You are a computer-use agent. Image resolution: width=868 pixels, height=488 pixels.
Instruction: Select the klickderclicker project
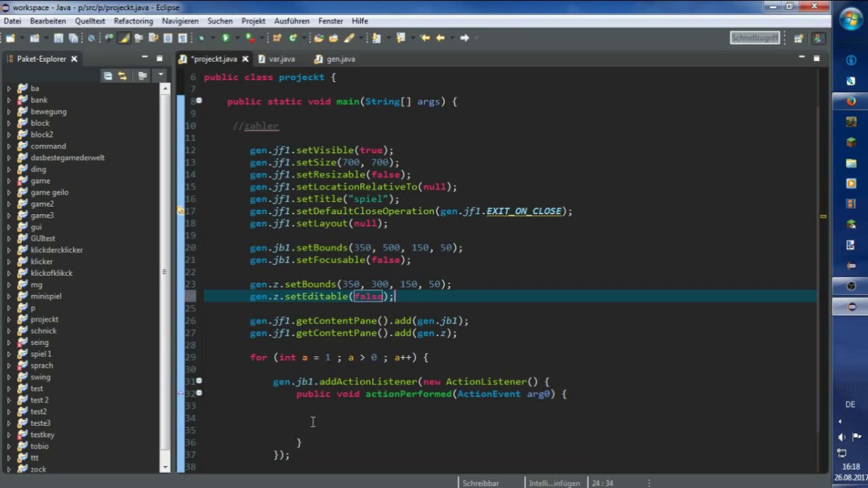pyautogui.click(x=56, y=250)
